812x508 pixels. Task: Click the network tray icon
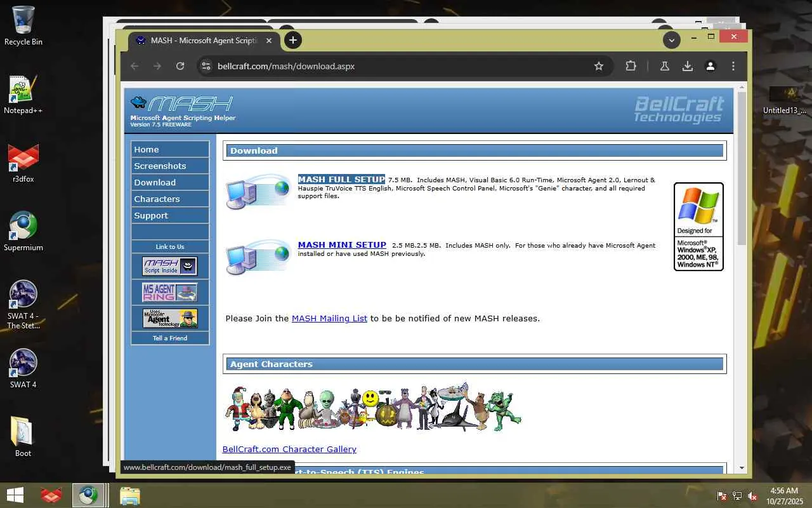coord(737,495)
